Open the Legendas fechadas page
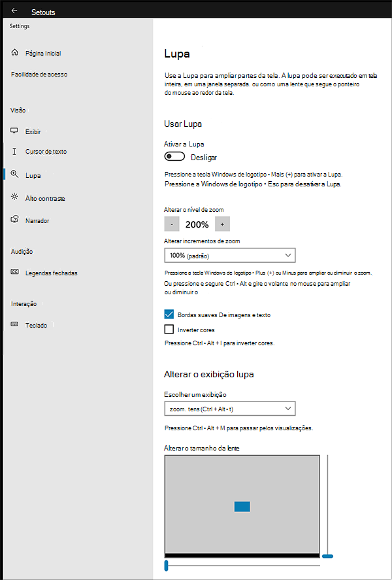Viewport: 392px width, 580px height. [x=52, y=273]
